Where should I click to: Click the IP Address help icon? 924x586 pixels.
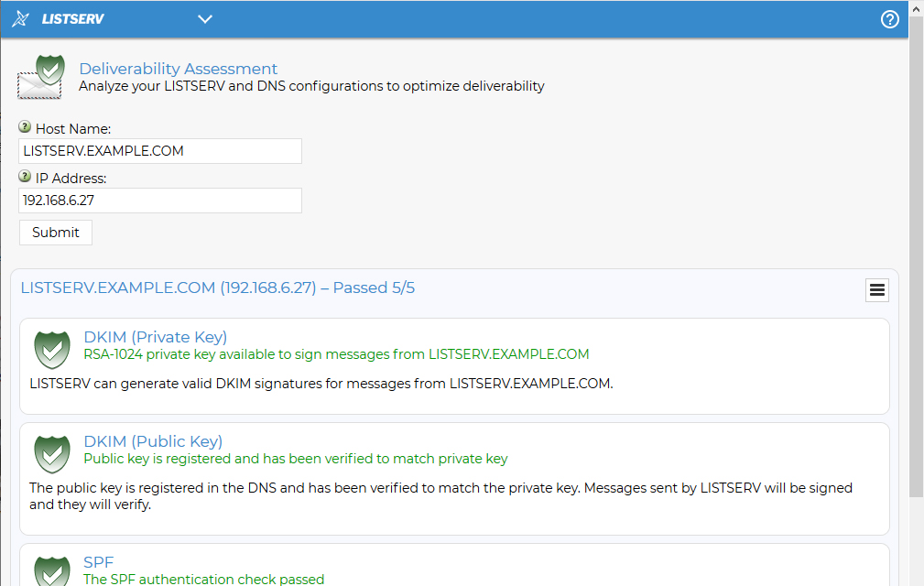(25, 176)
